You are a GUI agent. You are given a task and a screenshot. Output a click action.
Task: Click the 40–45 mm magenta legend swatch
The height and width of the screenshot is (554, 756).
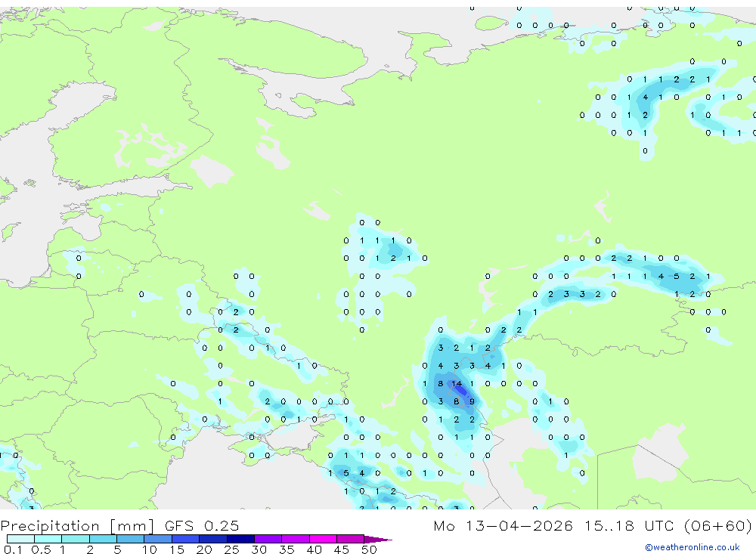point(323,539)
